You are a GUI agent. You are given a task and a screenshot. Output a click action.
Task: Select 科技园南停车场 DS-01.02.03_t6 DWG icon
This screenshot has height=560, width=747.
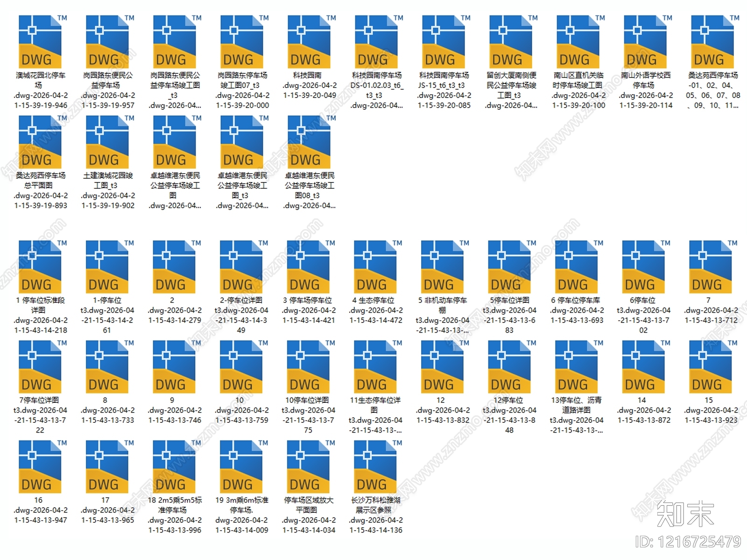click(376, 42)
